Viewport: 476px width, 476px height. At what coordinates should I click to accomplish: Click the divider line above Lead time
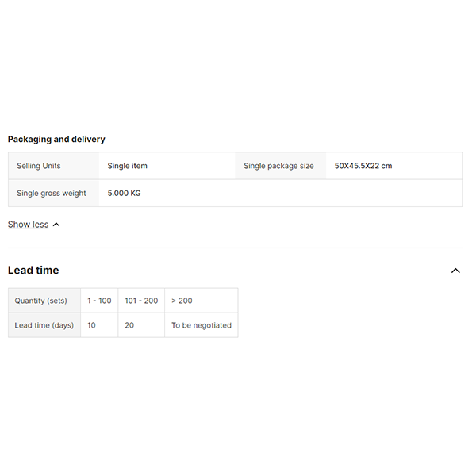(x=235, y=248)
